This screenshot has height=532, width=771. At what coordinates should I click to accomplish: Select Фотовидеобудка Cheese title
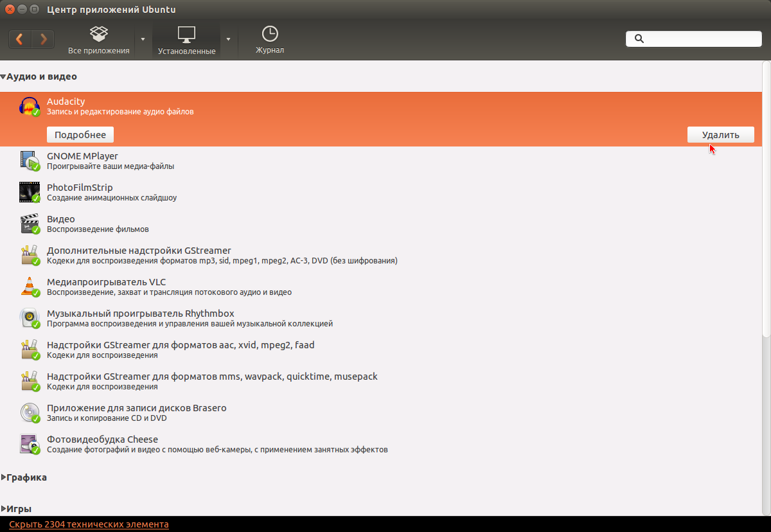tap(102, 439)
